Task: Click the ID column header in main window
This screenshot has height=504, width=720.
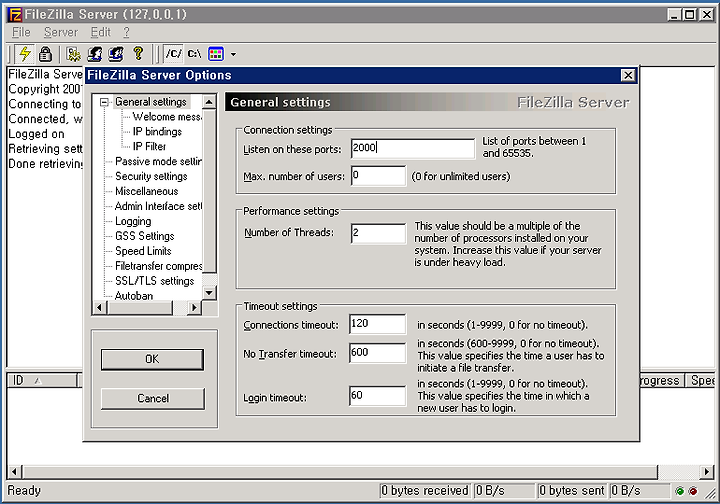Action: tap(42, 381)
